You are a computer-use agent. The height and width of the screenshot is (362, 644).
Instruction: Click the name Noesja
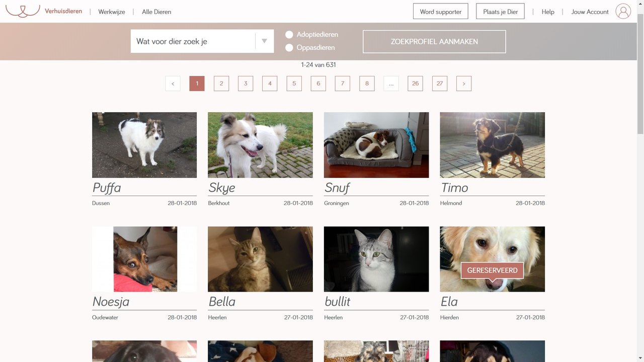coord(111,302)
